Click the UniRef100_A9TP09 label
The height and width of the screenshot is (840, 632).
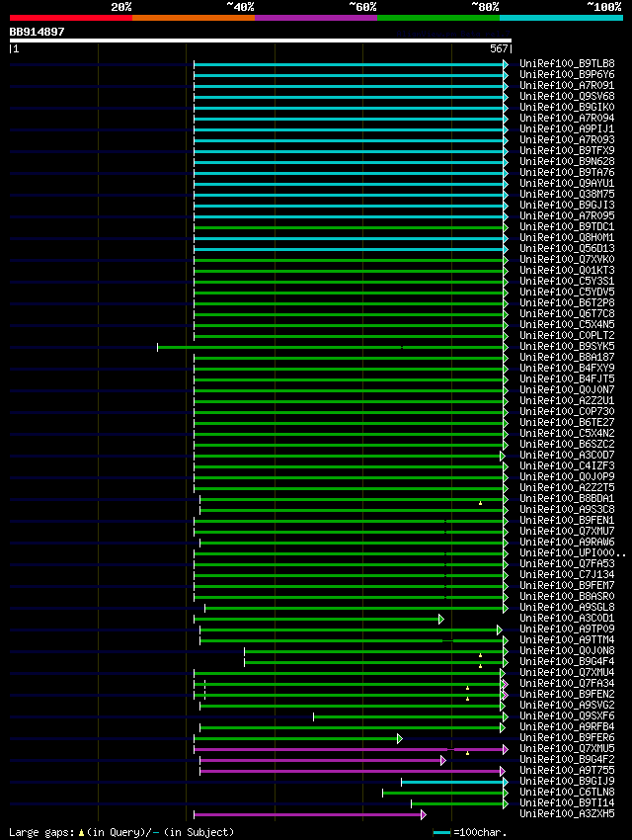[567, 629]
